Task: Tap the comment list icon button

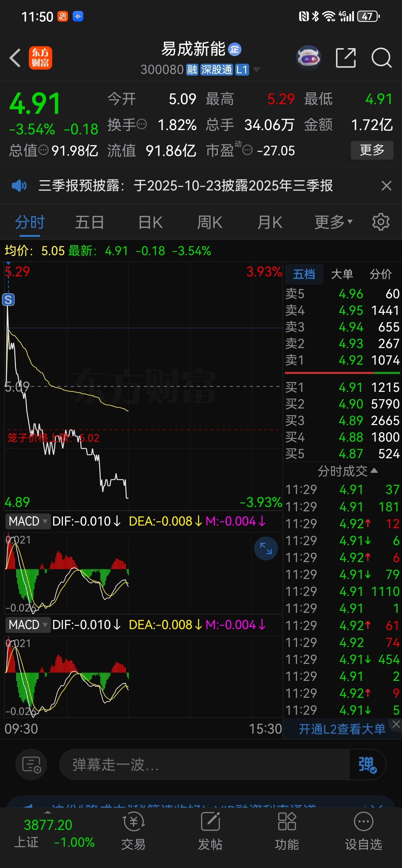Action: coord(31,764)
